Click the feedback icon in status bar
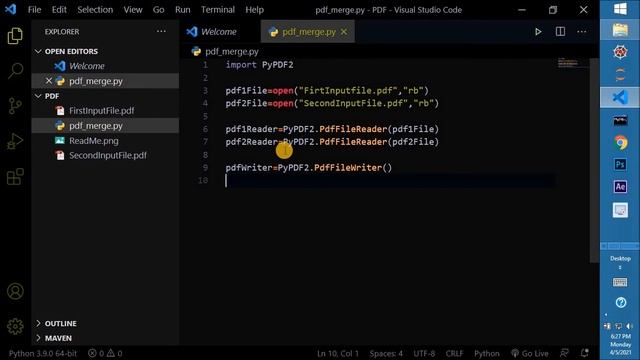Screen dimensions: 640x360 coord(564,353)
